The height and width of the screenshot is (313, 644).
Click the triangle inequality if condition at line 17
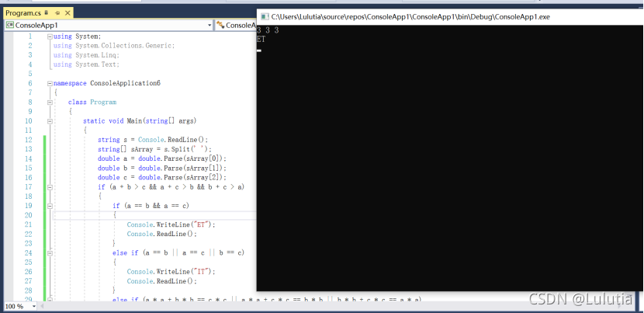pos(171,186)
